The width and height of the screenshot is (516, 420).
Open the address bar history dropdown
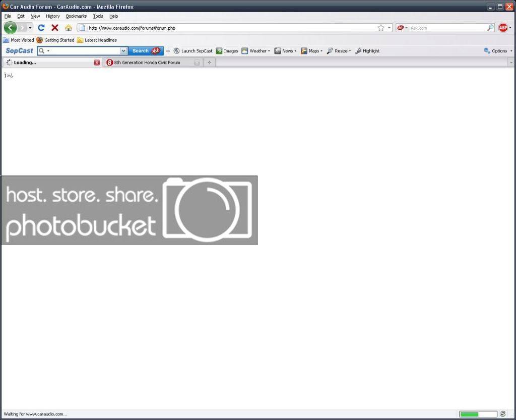pyautogui.click(x=389, y=28)
